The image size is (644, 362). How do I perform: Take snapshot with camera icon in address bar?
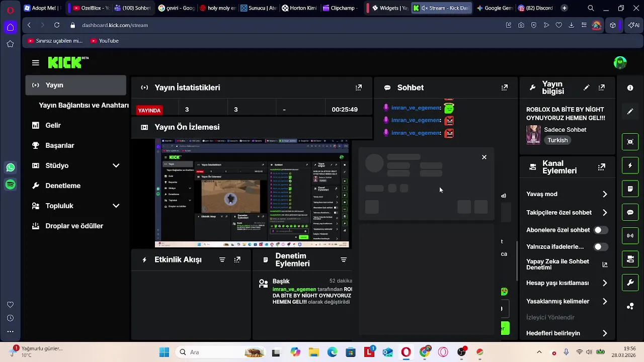[x=521, y=25]
